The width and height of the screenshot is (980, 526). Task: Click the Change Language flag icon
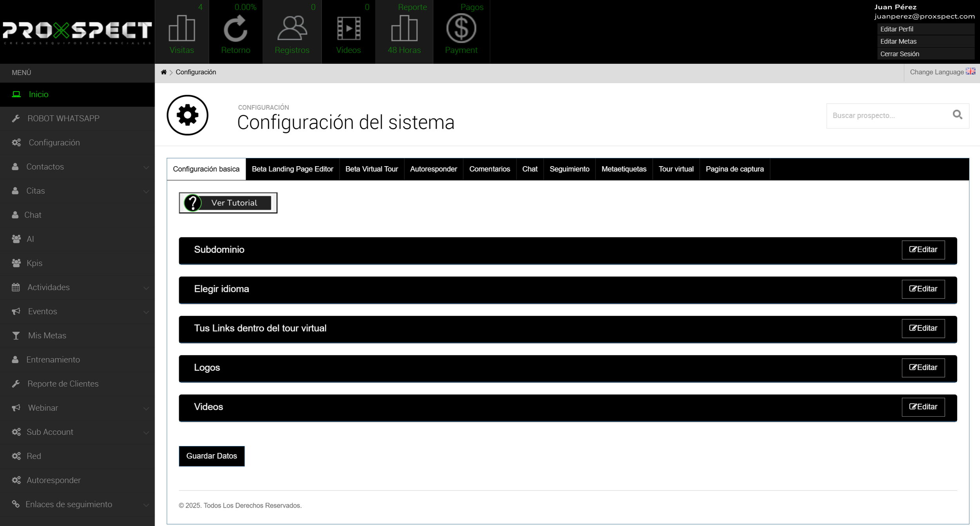click(x=971, y=71)
